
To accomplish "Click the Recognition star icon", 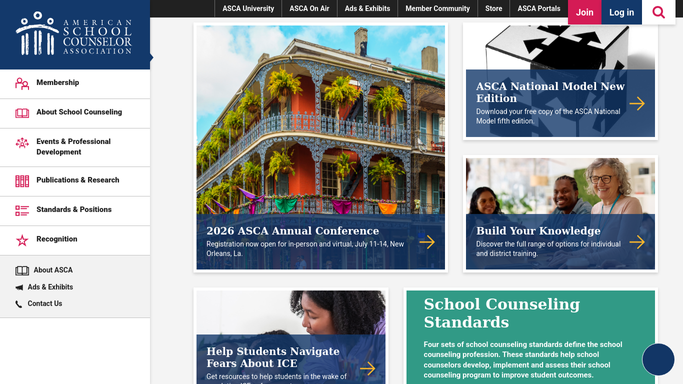I will (22, 240).
